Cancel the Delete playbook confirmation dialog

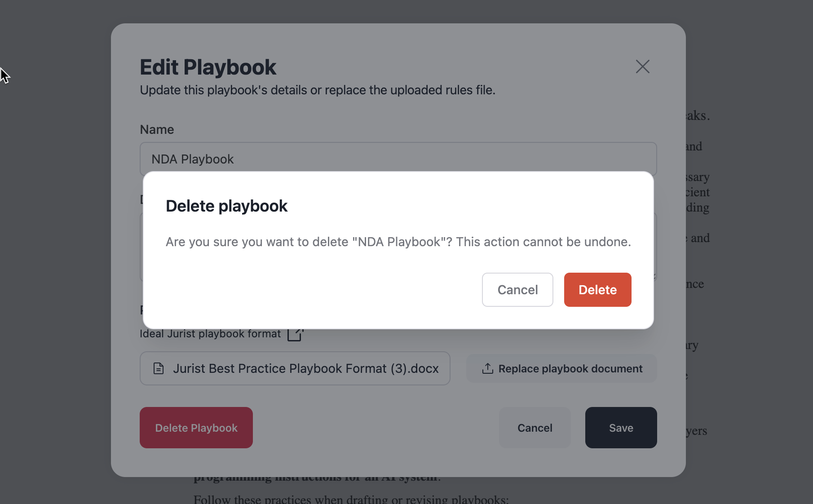pos(517,290)
